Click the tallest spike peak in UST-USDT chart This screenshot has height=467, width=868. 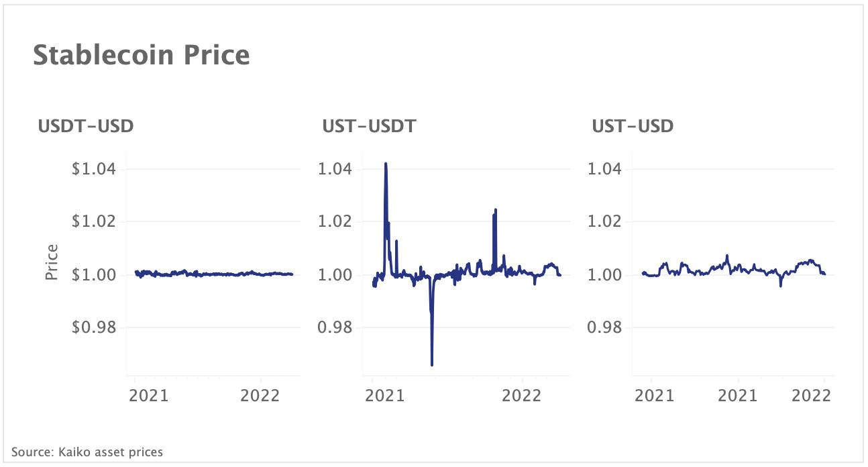coord(386,164)
